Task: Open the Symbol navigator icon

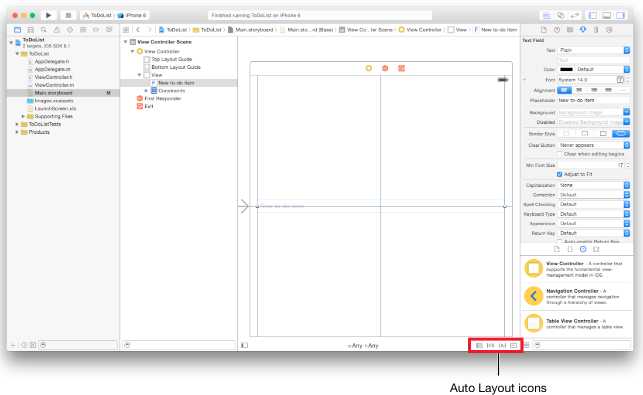Action: (30, 30)
